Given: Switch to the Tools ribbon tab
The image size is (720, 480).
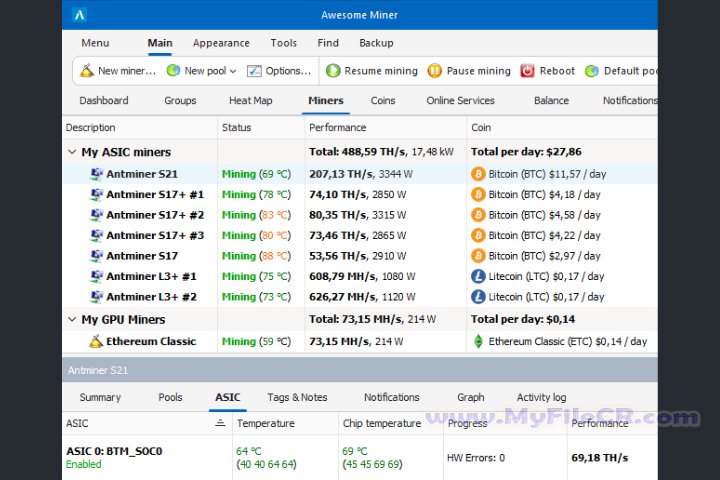Looking at the screenshot, I should (x=284, y=43).
